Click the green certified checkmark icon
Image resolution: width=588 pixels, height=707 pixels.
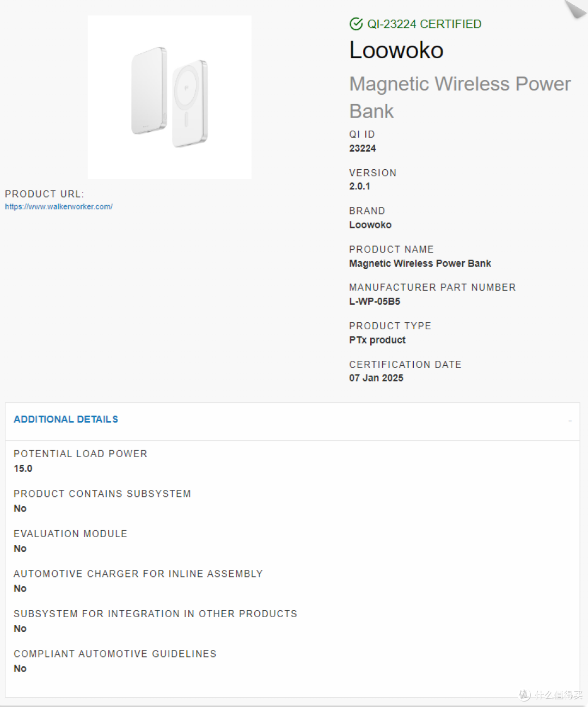coord(356,24)
